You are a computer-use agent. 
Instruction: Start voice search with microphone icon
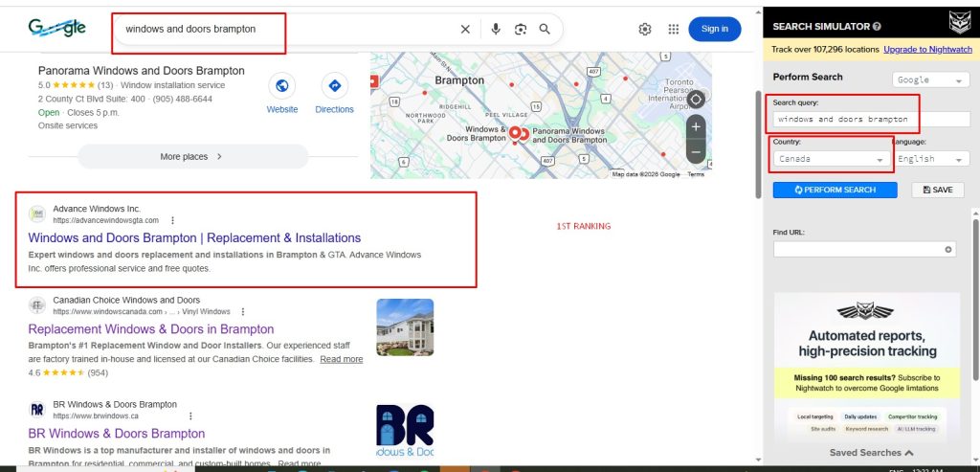pyautogui.click(x=496, y=29)
